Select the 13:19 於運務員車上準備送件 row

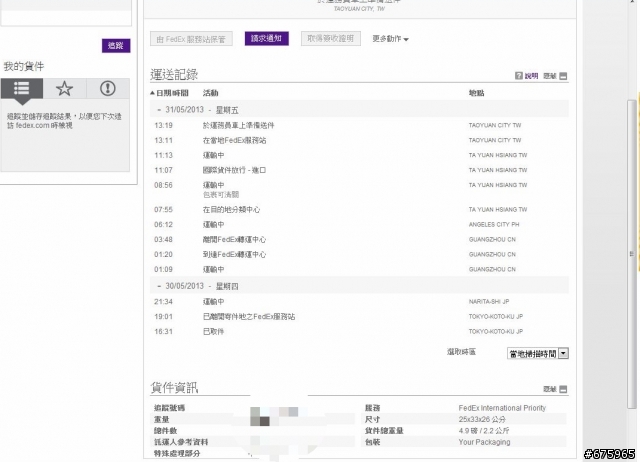pos(359,125)
